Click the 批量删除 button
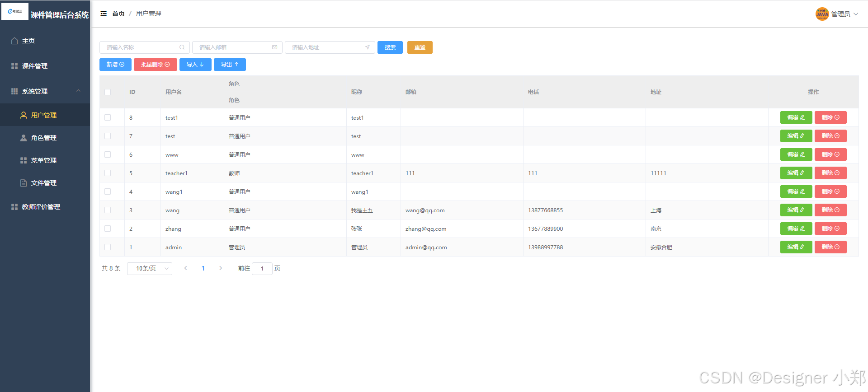This screenshot has width=868, height=392. coord(156,65)
